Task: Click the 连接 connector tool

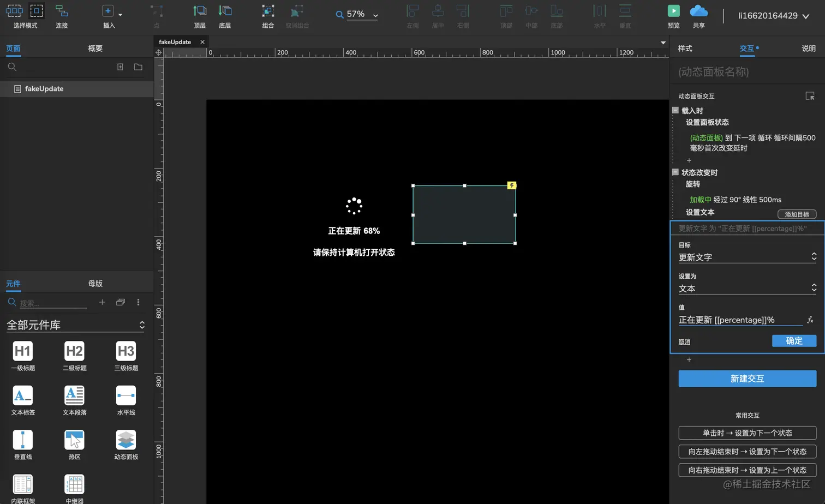Action: coord(62,16)
